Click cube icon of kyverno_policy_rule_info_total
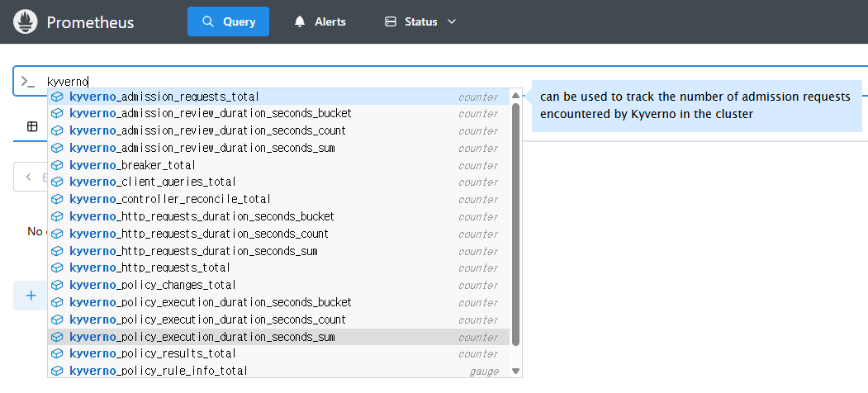This screenshot has height=393, width=868. [x=57, y=371]
